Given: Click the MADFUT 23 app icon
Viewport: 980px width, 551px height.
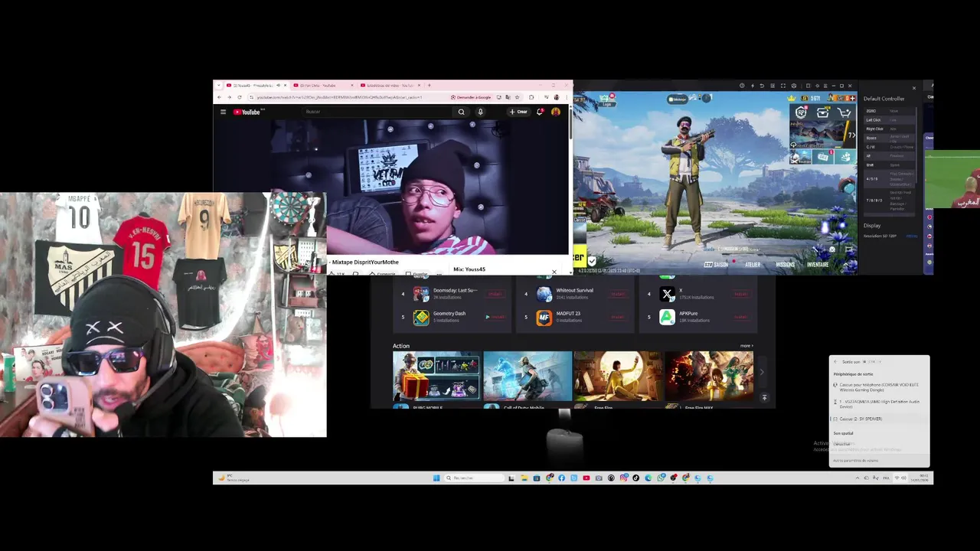Looking at the screenshot, I should point(544,317).
